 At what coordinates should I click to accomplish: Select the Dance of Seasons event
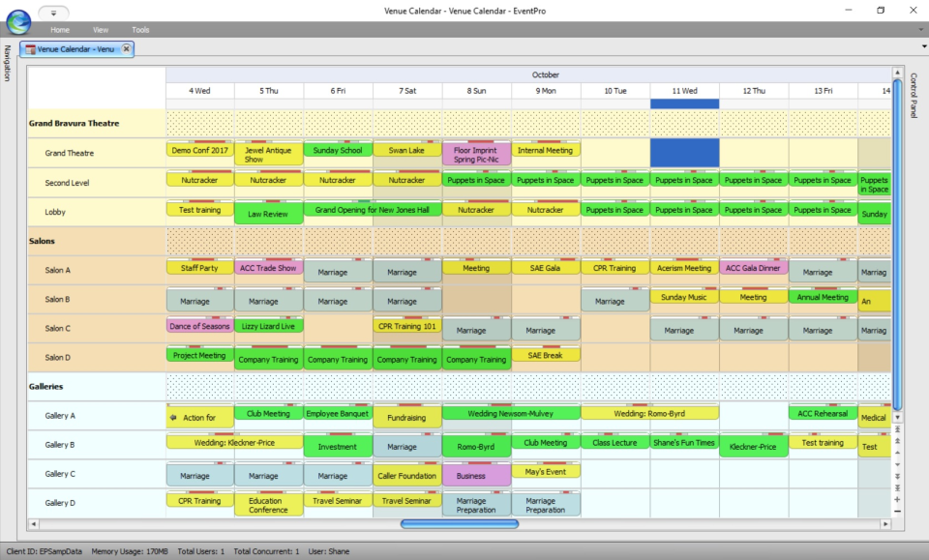199,326
